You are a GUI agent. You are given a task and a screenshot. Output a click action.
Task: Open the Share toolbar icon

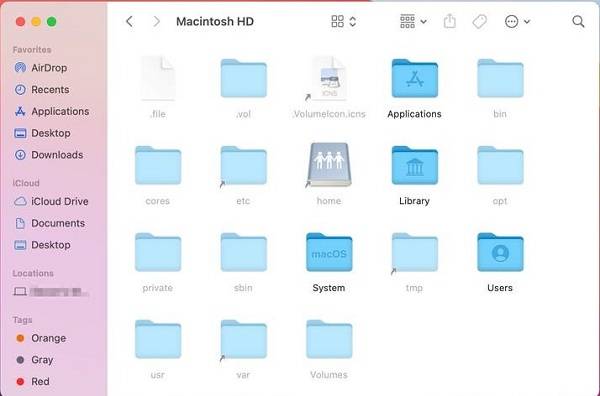pos(450,21)
